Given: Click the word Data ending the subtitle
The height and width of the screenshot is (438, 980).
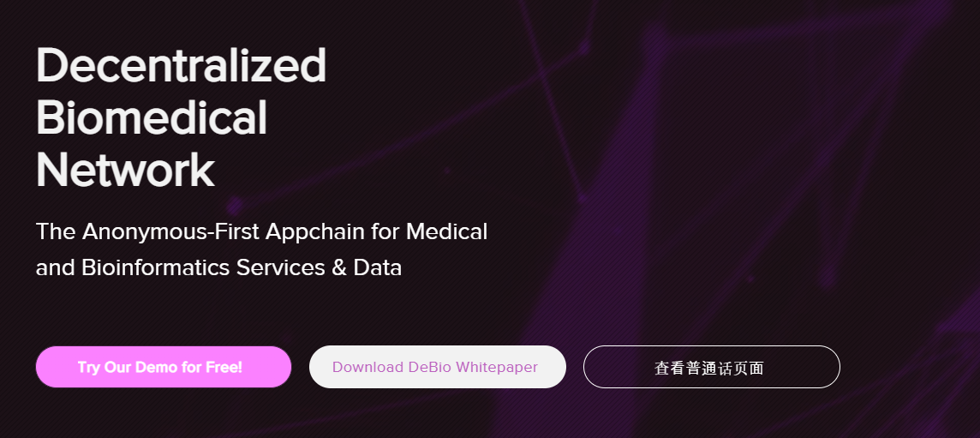Looking at the screenshot, I should [378, 267].
